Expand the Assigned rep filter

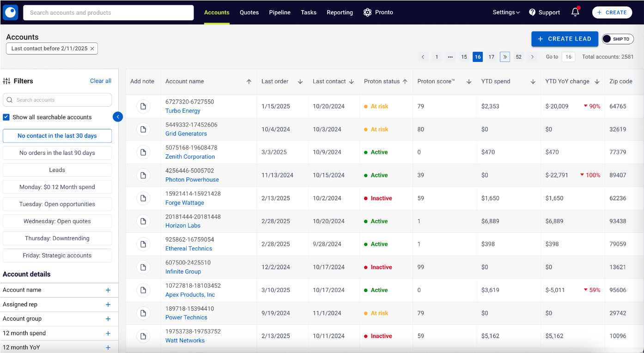[108, 304]
